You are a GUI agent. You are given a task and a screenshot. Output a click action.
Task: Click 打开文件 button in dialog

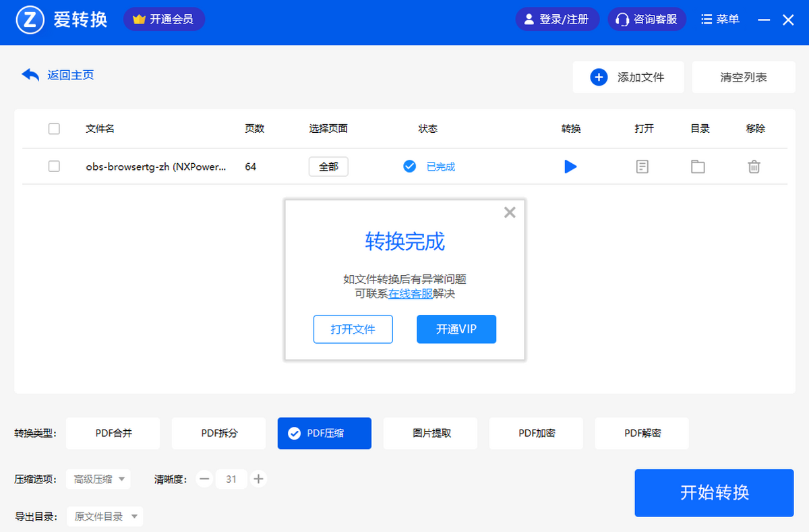[353, 330]
